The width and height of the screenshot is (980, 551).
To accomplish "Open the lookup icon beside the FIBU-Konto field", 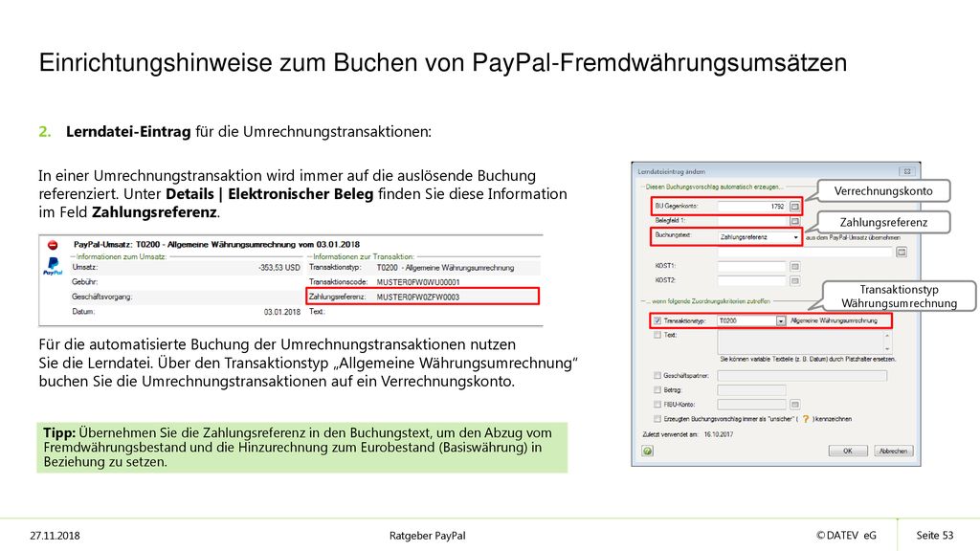I will coord(794,405).
